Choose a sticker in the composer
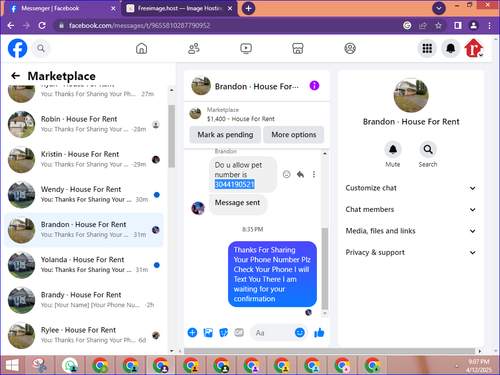The height and width of the screenshot is (375, 500). (224, 332)
